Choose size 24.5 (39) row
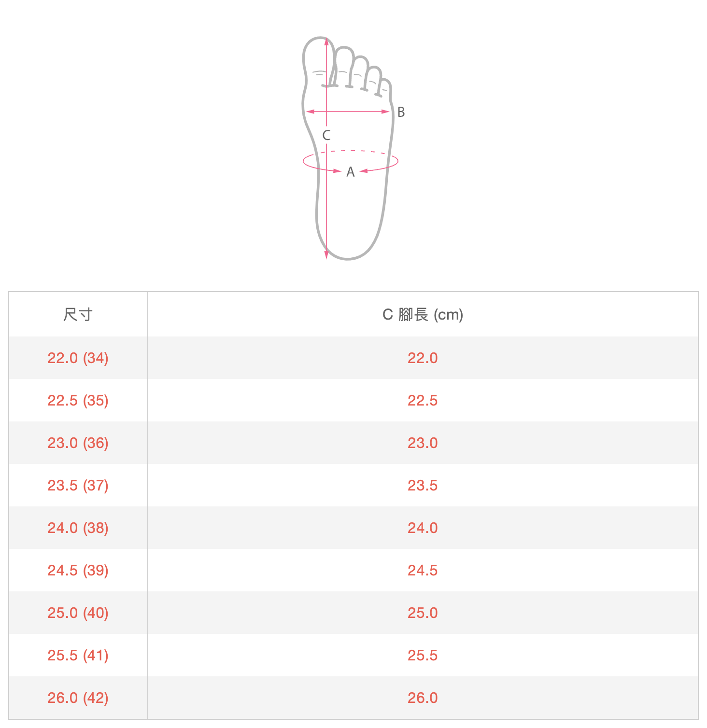Image resolution: width=707 pixels, height=728 pixels. 353,570
